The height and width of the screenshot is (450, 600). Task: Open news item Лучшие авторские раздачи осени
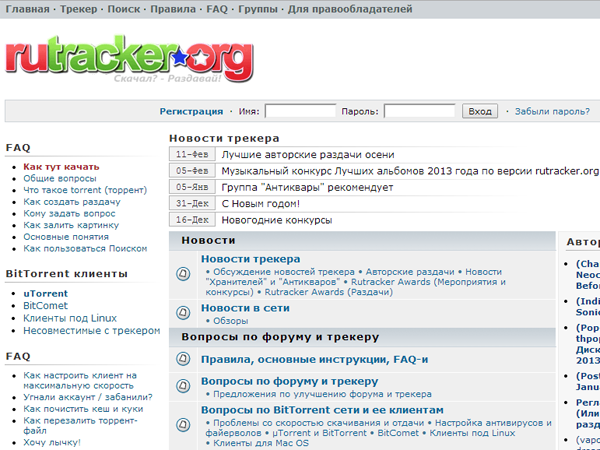point(307,155)
